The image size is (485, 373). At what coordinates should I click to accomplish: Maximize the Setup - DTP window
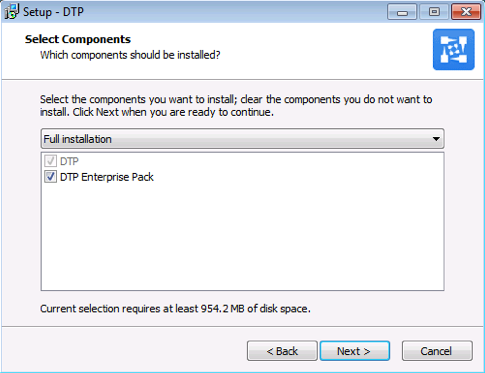(x=434, y=12)
